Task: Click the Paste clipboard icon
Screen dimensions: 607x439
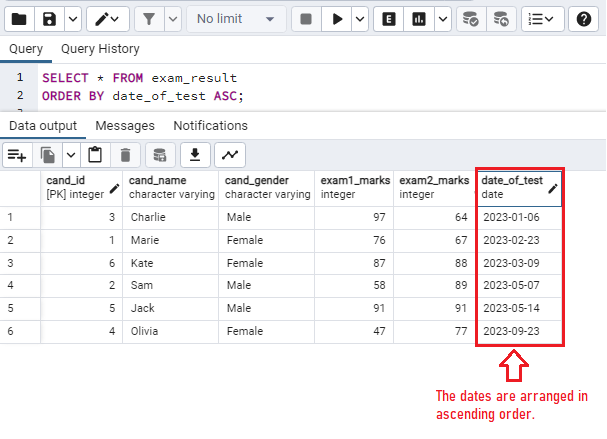Action: click(x=95, y=155)
